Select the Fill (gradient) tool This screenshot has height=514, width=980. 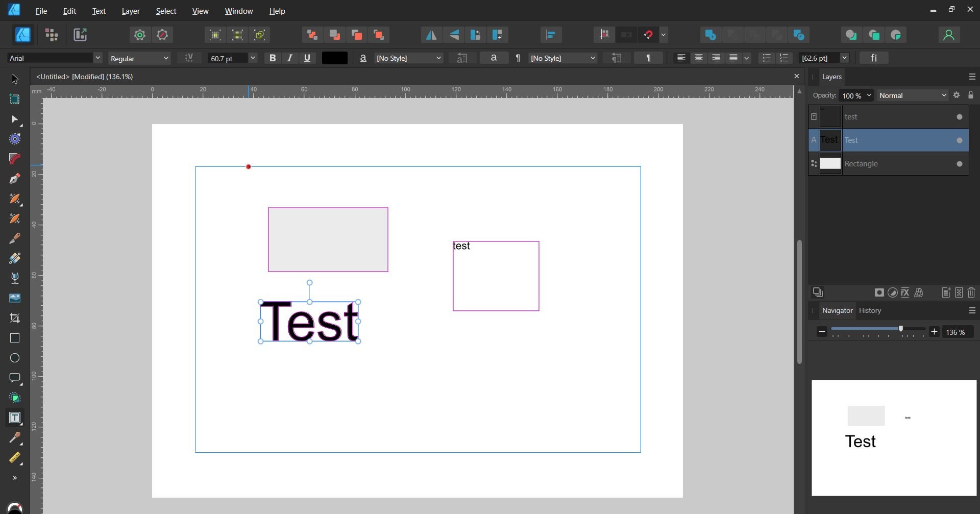15,258
